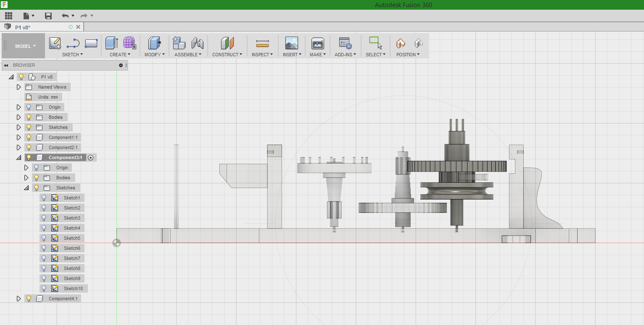Click the Construct plane icon
644x325 pixels.
227,43
